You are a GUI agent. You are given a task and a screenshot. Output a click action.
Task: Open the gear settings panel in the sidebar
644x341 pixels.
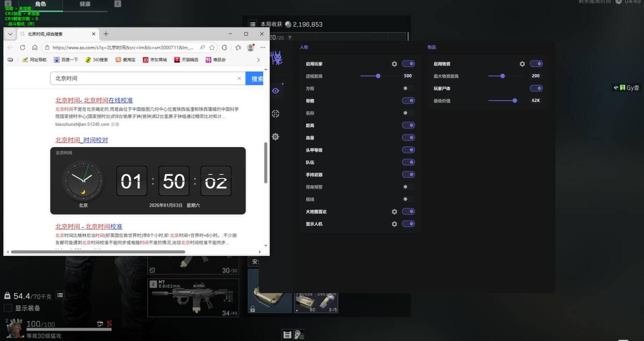[275, 136]
